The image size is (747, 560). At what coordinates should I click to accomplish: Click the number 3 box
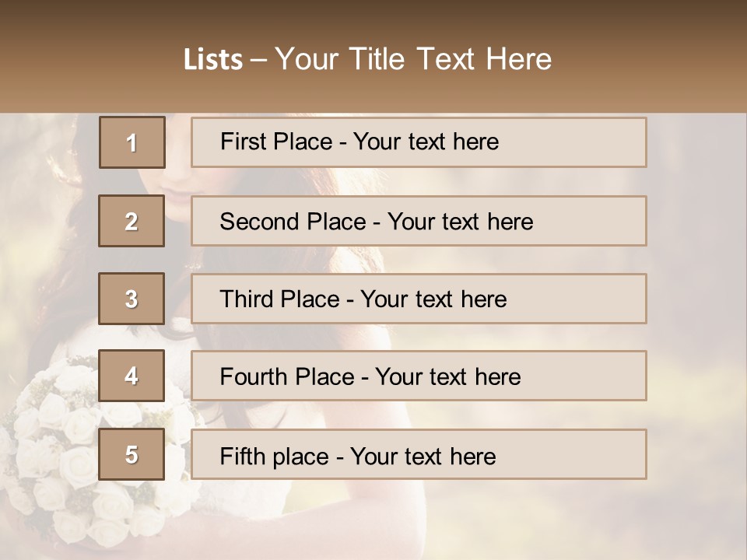tap(132, 299)
